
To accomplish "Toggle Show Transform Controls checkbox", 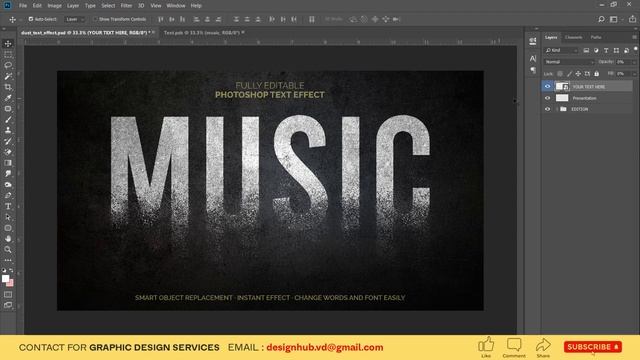I will (96, 19).
